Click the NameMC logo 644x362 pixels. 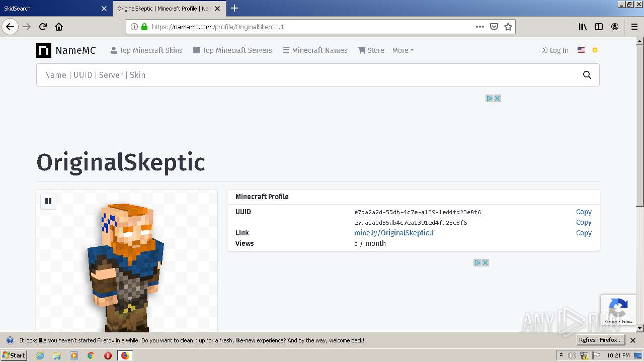click(66, 50)
